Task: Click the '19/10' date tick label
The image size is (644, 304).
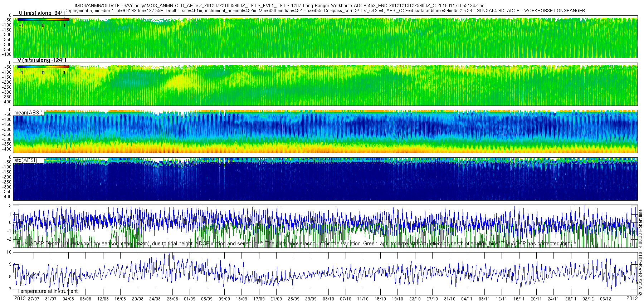Action: pyautogui.click(x=397, y=299)
